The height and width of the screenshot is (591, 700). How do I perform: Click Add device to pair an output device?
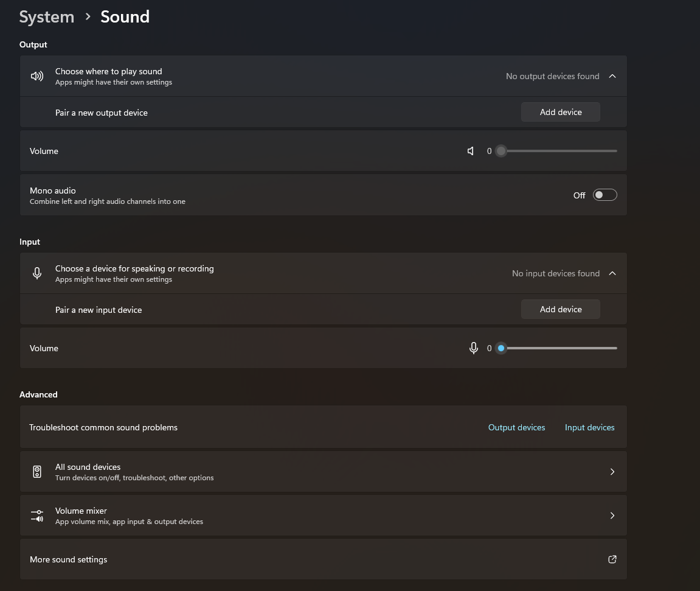pyautogui.click(x=560, y=112)
